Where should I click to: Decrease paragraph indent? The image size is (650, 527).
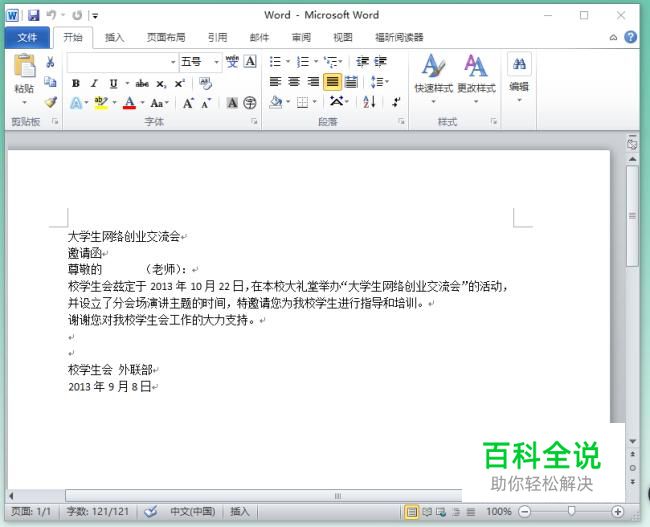[362, 62]
